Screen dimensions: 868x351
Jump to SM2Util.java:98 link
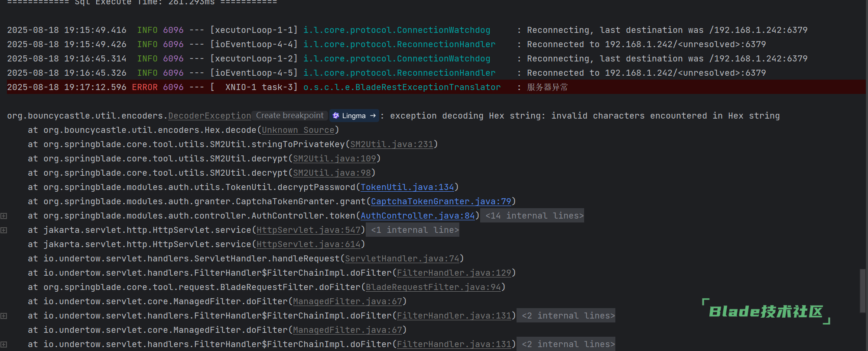[332, 173]
